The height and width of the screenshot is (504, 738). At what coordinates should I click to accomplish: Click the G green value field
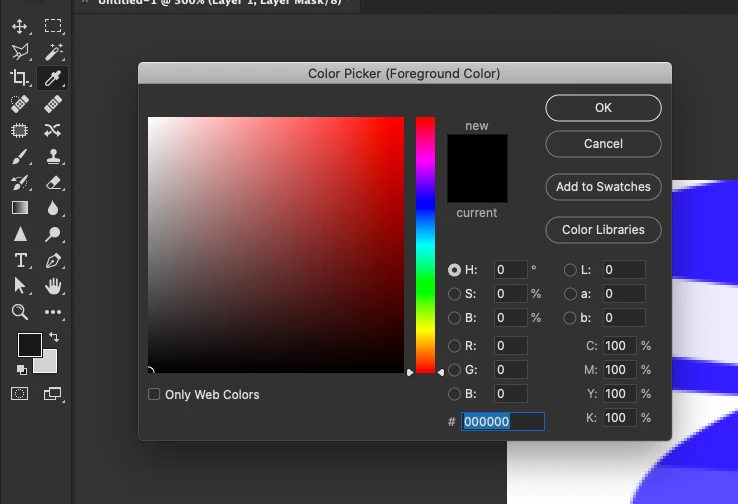point(511,370)
